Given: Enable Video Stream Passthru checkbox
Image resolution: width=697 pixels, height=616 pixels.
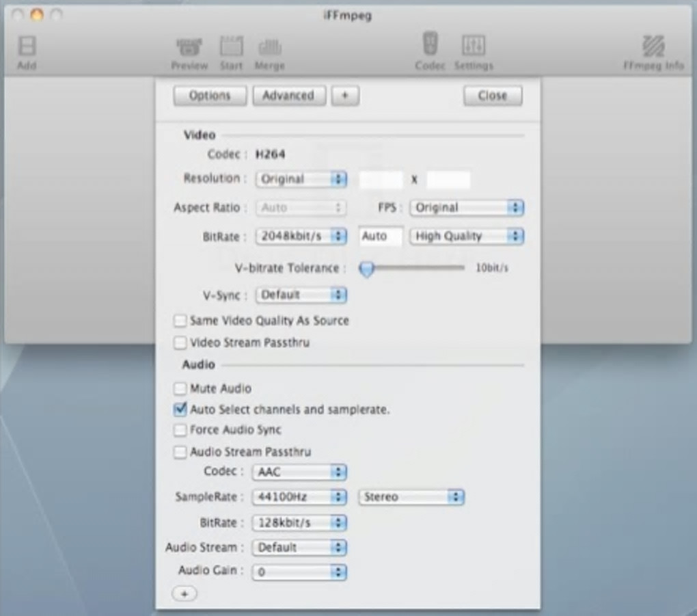Looking at the screenshot, I should coord(180,343).
